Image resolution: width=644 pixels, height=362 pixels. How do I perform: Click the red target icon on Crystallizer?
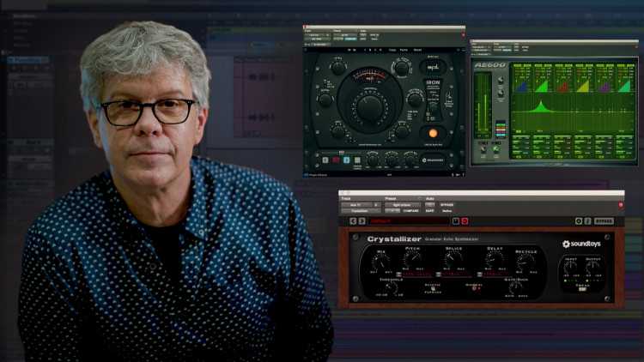tap(621, 205)
